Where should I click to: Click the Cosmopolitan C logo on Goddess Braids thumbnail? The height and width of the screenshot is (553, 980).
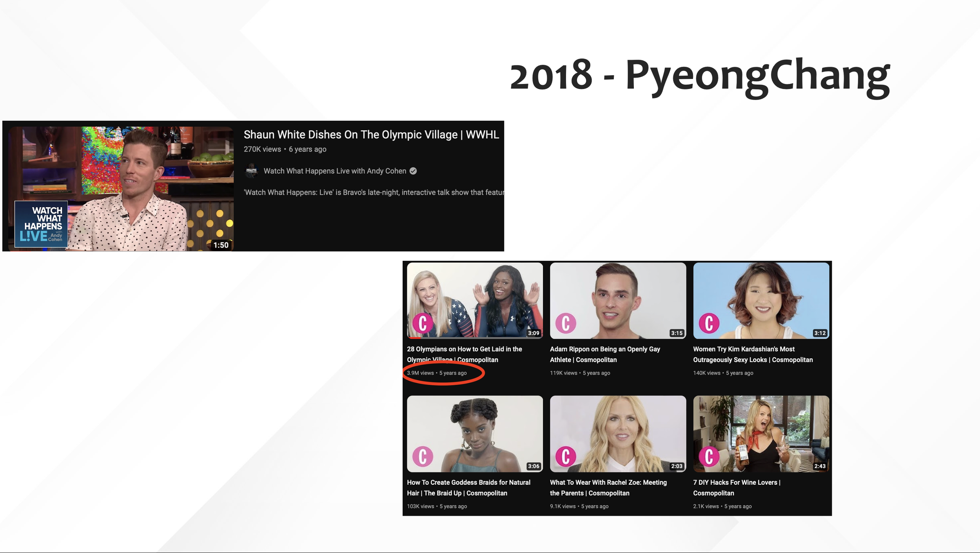coord(423,457)
